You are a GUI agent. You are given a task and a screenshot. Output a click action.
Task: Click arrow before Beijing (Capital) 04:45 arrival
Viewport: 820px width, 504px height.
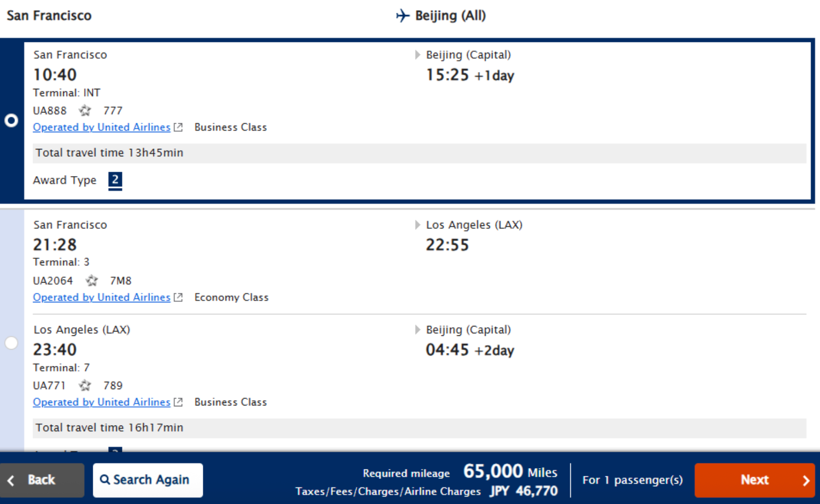point(417,329)
